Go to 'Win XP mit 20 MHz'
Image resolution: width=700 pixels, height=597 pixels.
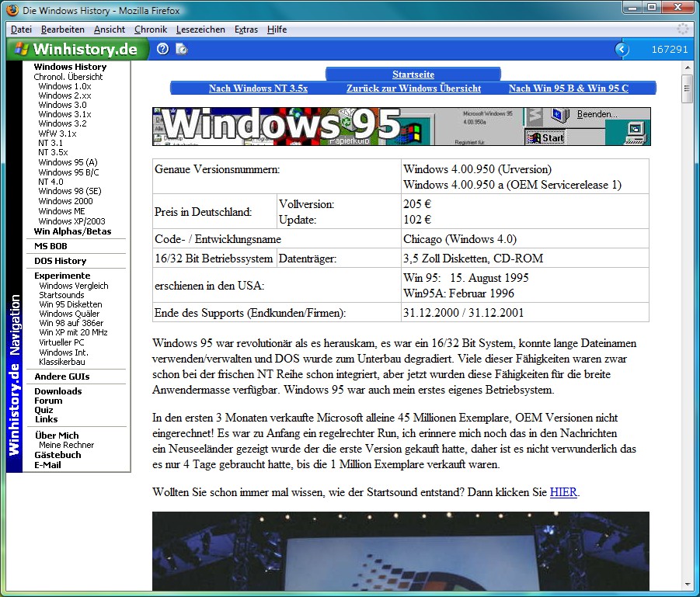click(x=73, y=332)
